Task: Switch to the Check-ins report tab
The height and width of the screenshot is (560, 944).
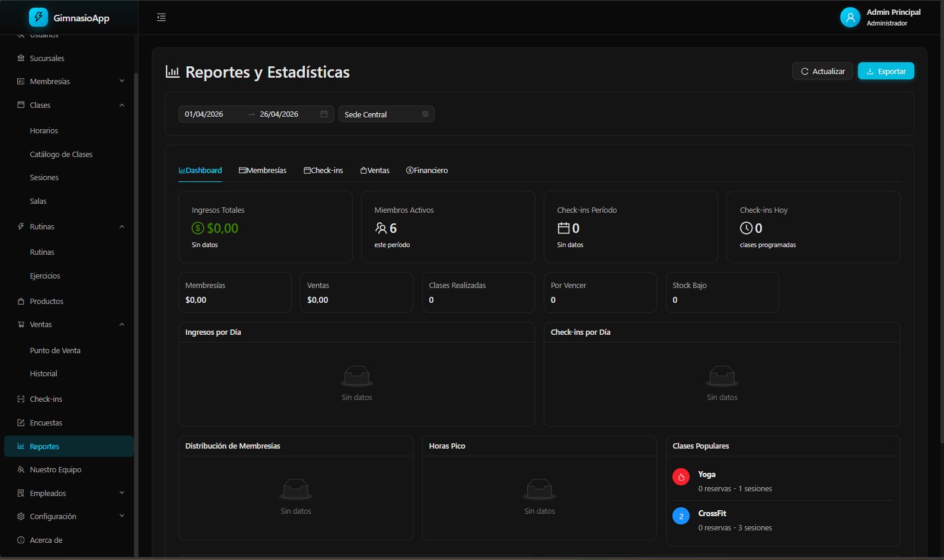Action: point(324,171)
